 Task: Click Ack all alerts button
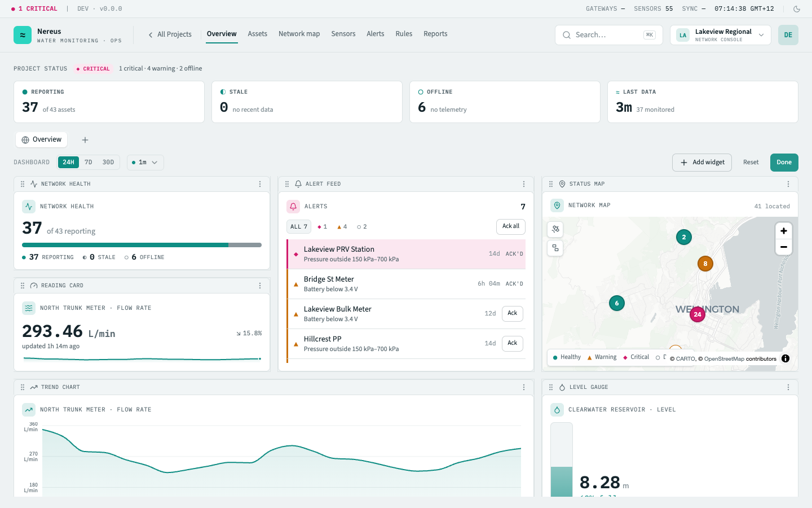pos(511,226)
